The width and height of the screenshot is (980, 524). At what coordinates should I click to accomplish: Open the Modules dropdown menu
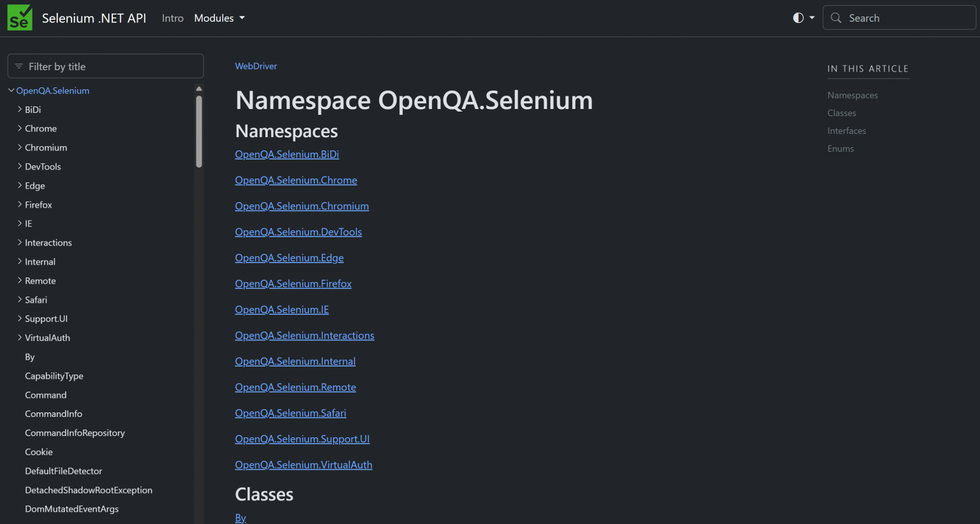(x=219, y=18)
